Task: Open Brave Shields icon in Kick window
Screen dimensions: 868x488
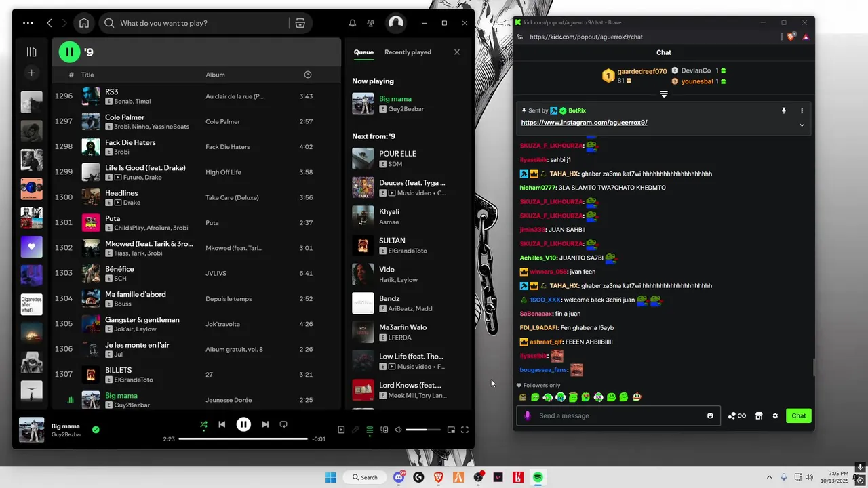Action: (791, 37)
